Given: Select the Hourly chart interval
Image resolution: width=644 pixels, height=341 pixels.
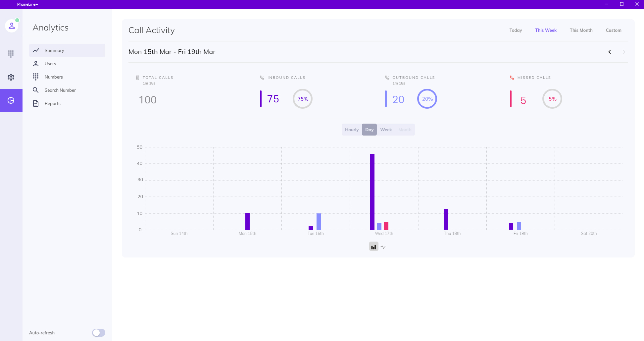Looking at the screenshot, I should 352,130.
